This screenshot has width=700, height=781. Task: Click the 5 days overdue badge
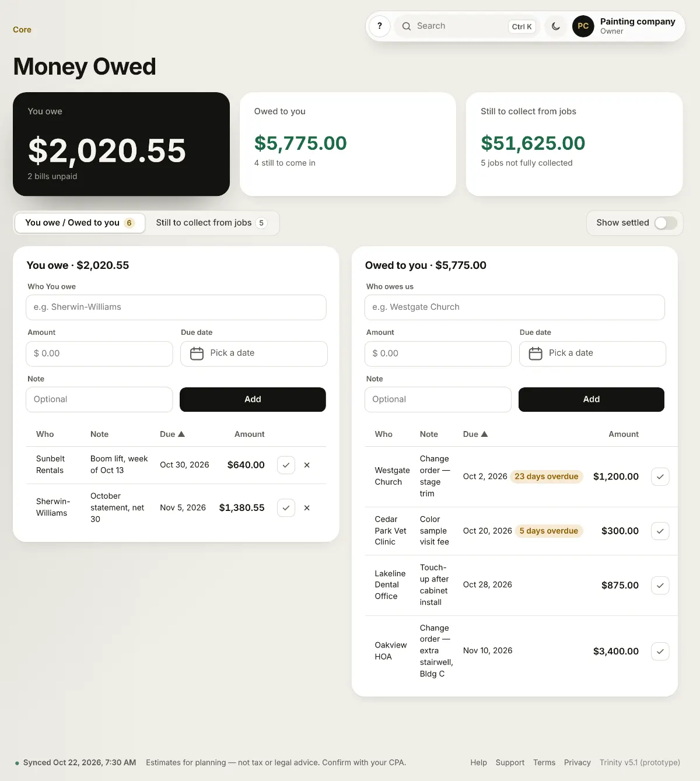(549, 531)
